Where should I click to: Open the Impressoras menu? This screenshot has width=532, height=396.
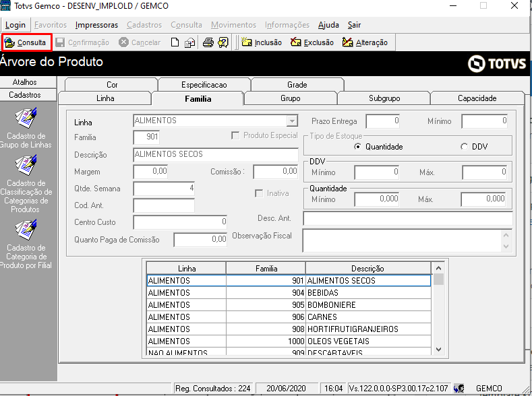point(96,25)
